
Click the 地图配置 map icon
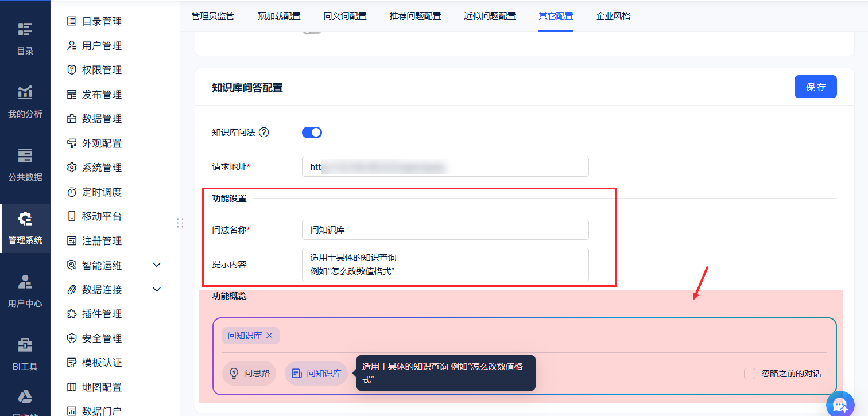72,387
